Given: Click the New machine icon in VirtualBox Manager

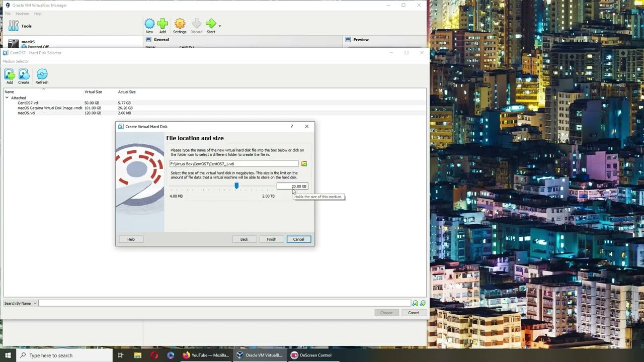Looking at the screenshot, I should [x=149, y=24].
